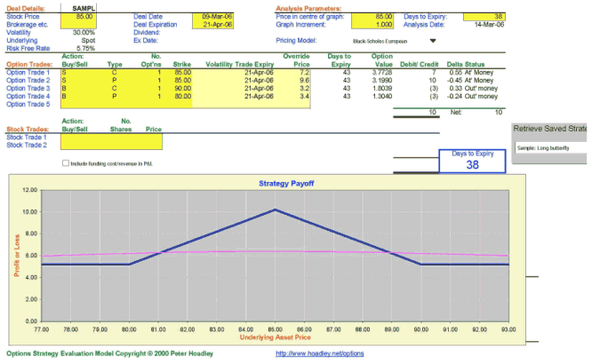Viewport: 592px width, 364px height.
Task: Click the Deal Date field
Action: point(216,16)
